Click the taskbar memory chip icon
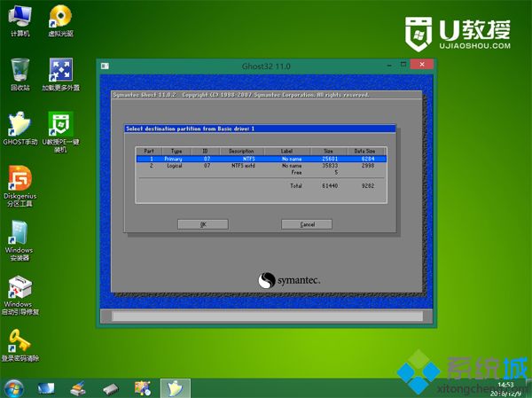This screenshot has height=398, width=532. [111, 389]
